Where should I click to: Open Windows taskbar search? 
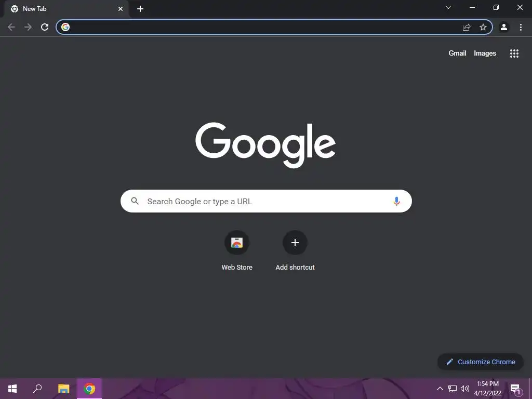pyautogui.click(x=37, y=389)
